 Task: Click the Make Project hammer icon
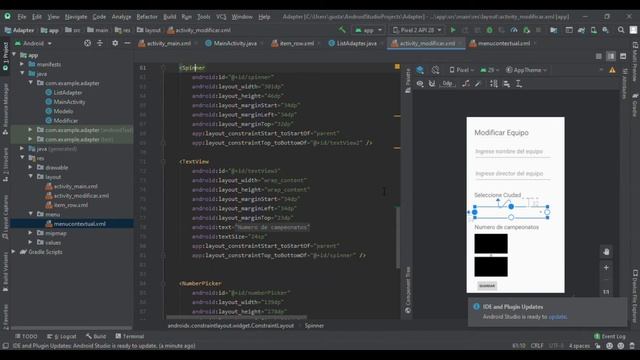click(342, 30)
